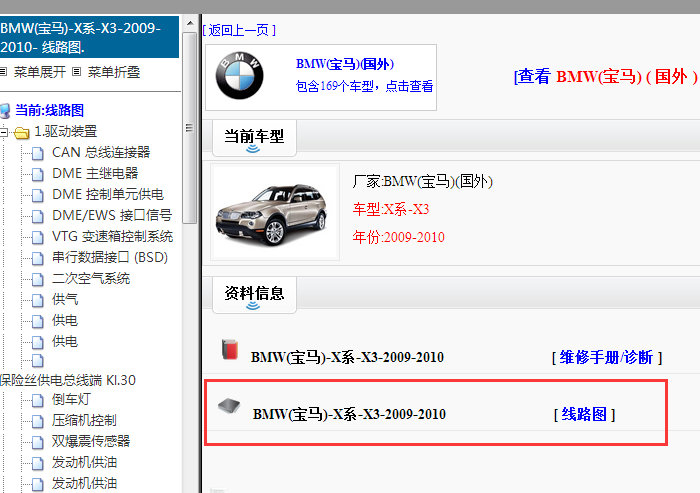Select DME 控制单元供电 tree item
The height and width of the screenshot is (493, 700).
click(108, 194)
